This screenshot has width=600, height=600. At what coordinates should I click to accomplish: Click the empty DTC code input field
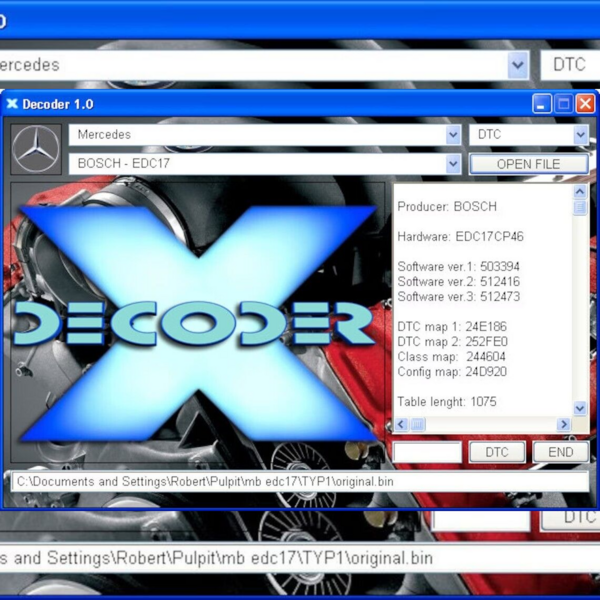point(427,452)
